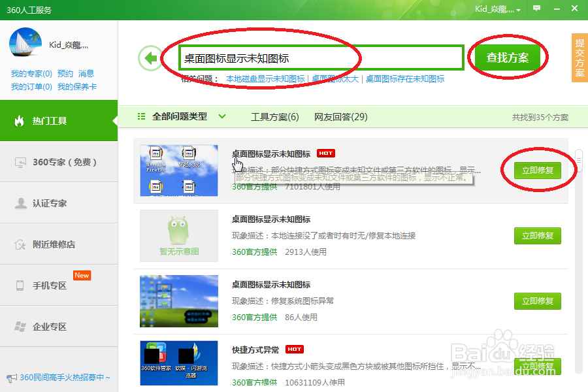Click 360民间高手火热招募中 link
This screenshot has height=392, width=588.
(x=65, y=378)
